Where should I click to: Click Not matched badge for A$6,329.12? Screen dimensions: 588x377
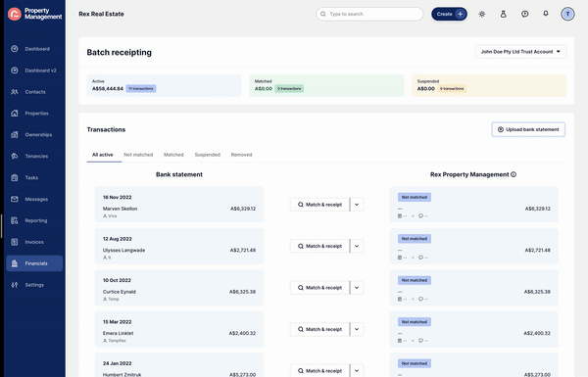click(x=415, y=197)
